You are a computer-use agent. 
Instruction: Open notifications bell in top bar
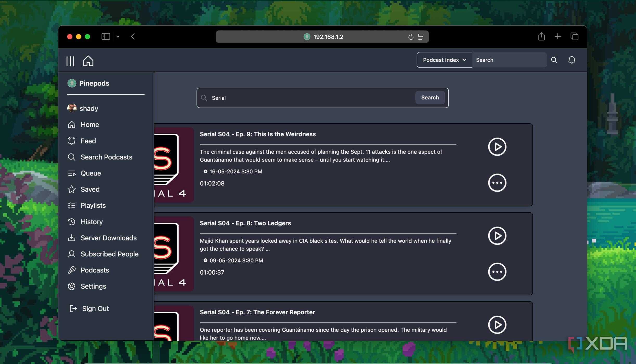(572, 60)
